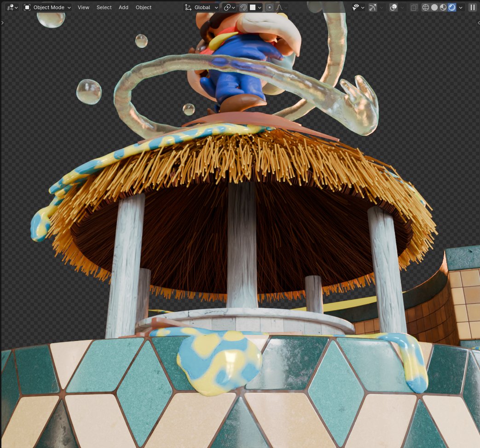Screen dimensions: 480x448
Task: Toggle X-ray mode
Action: point(414,7)
